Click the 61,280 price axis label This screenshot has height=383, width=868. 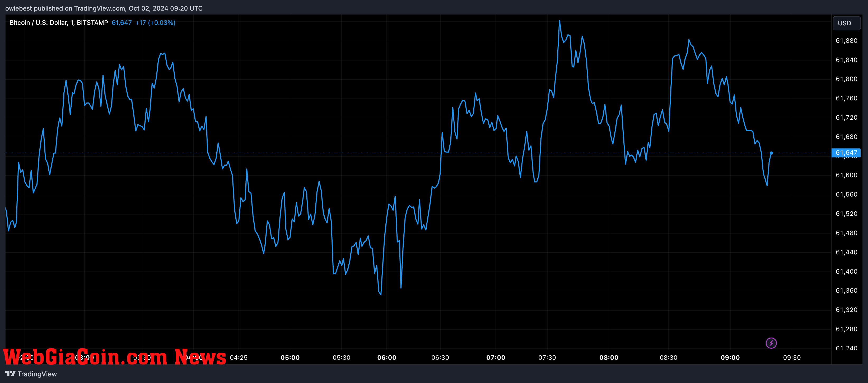tap(846, 329)
